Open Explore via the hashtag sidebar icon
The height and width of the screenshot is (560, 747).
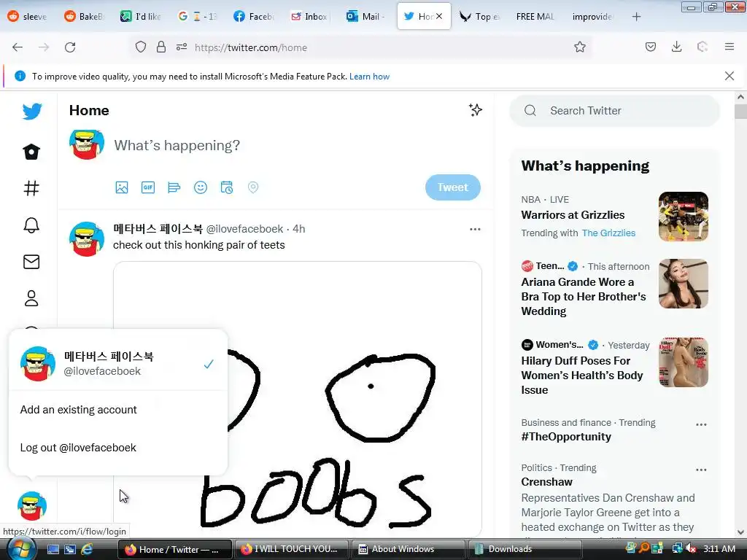(31, 189)
